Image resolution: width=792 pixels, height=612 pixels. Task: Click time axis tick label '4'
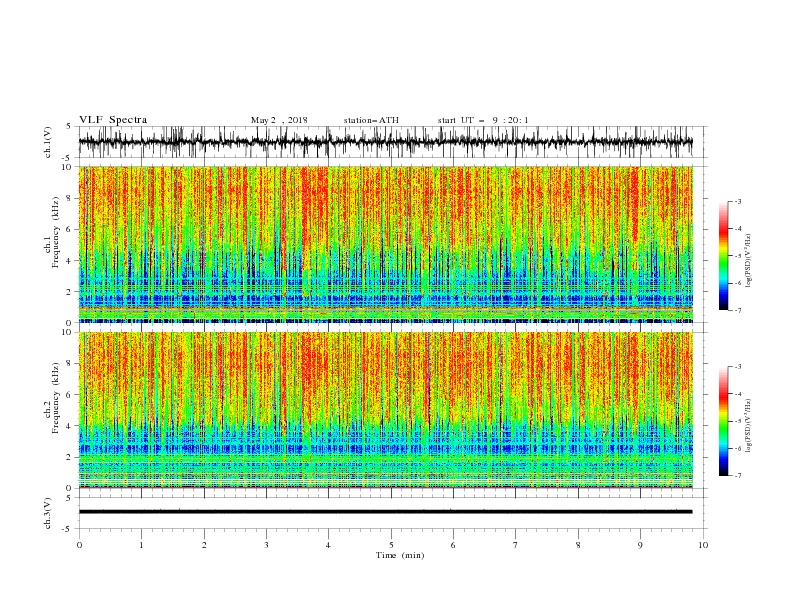(x=328, y=545)
